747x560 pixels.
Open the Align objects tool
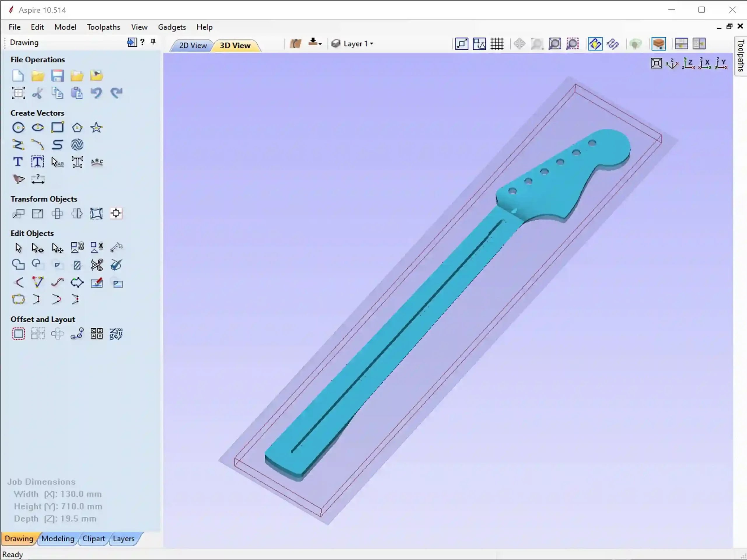(116, 214)
